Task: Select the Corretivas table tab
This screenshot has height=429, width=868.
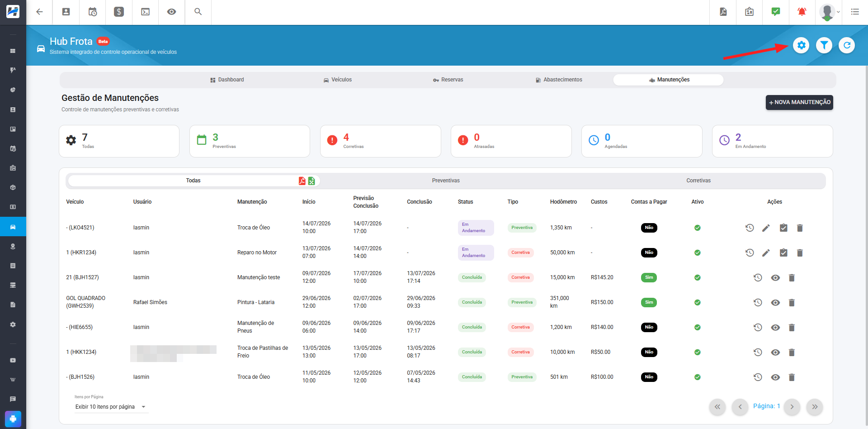Action: (x=698, y=181)
